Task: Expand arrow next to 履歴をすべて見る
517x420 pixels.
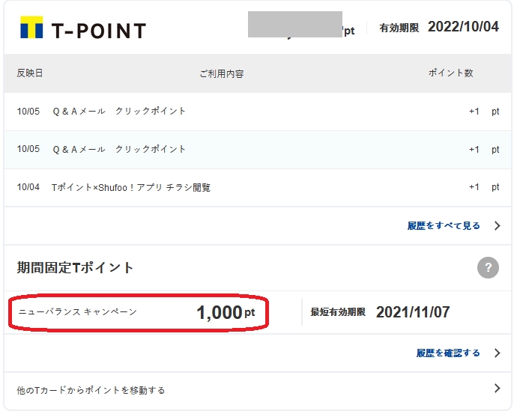Action: point(498,225)
